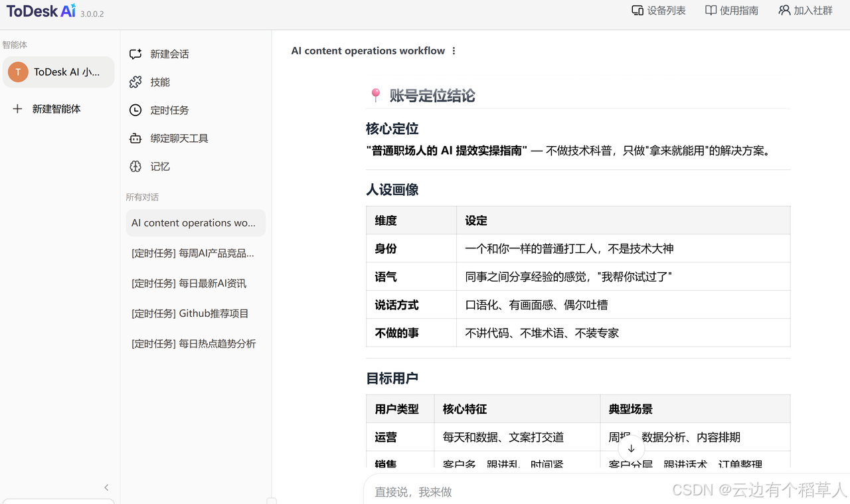Click the 语气 table cell
Viewport: 850px width, 504px height.
click(411, 277)
